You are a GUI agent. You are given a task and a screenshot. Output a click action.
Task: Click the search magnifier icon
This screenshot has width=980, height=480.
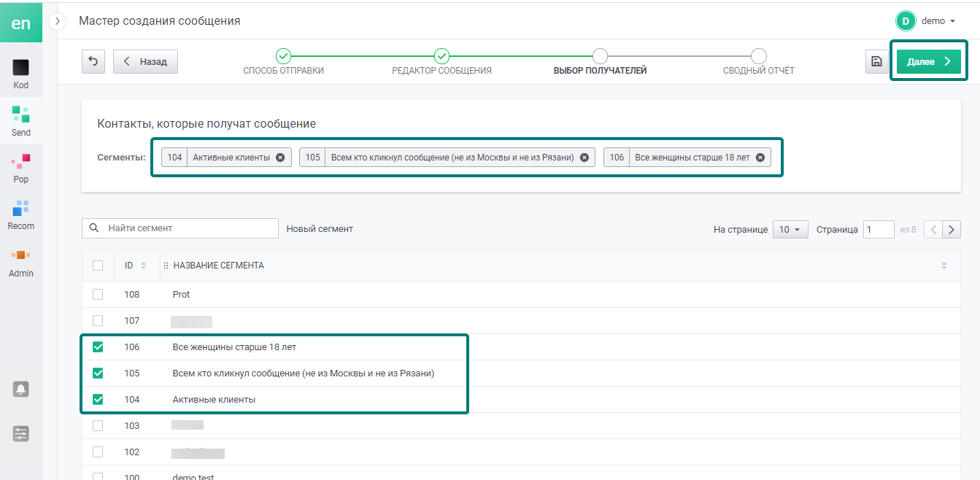(94, 228)
